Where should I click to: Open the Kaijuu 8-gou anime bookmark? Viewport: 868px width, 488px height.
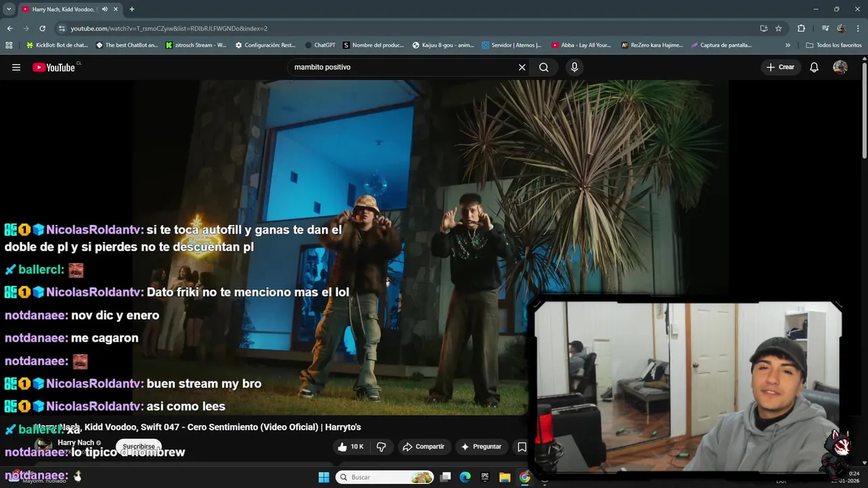pyautogui.click(x=443, y=45)
